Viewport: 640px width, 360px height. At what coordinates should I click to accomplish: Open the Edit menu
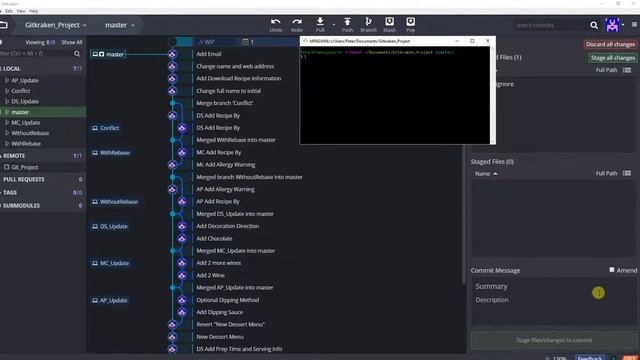pos(9,11)
